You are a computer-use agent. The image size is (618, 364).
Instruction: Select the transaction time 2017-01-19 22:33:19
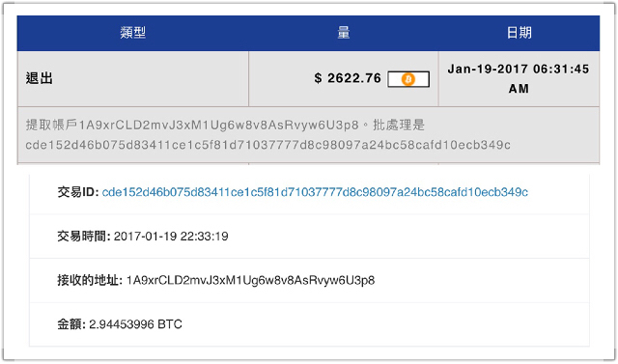click(x=171, y=237)
